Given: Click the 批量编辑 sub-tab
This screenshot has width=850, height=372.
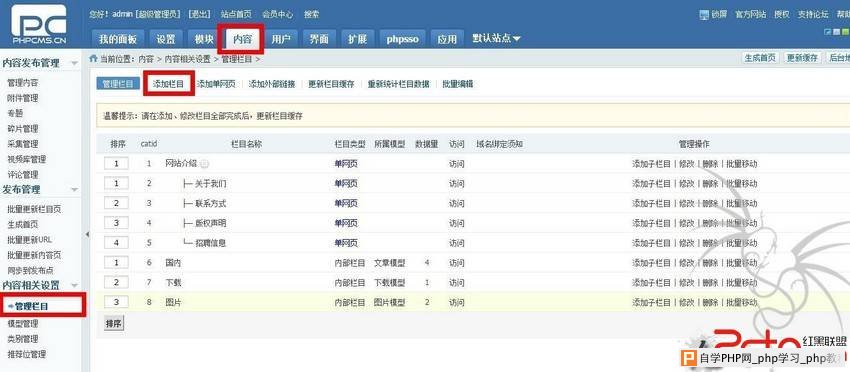Looking at the screenshot, I should (458, 84).
